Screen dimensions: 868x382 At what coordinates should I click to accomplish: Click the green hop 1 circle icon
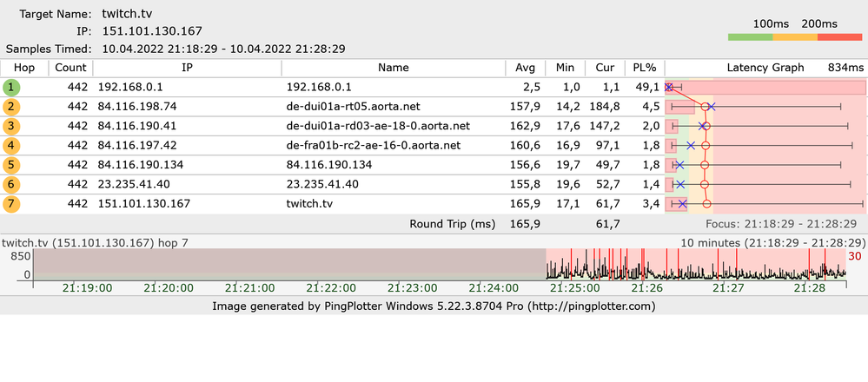(x=11, y=88)
